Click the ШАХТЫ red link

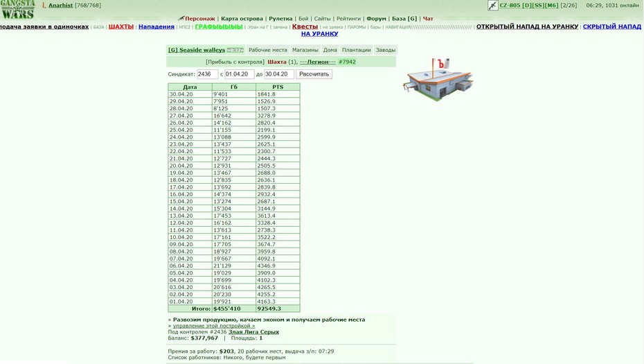121,26
